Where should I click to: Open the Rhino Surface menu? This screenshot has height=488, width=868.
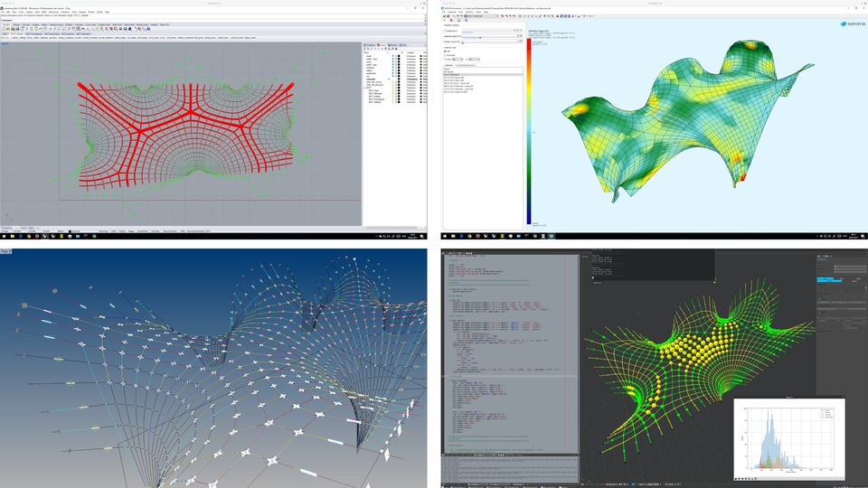click(x=29, y=12)
